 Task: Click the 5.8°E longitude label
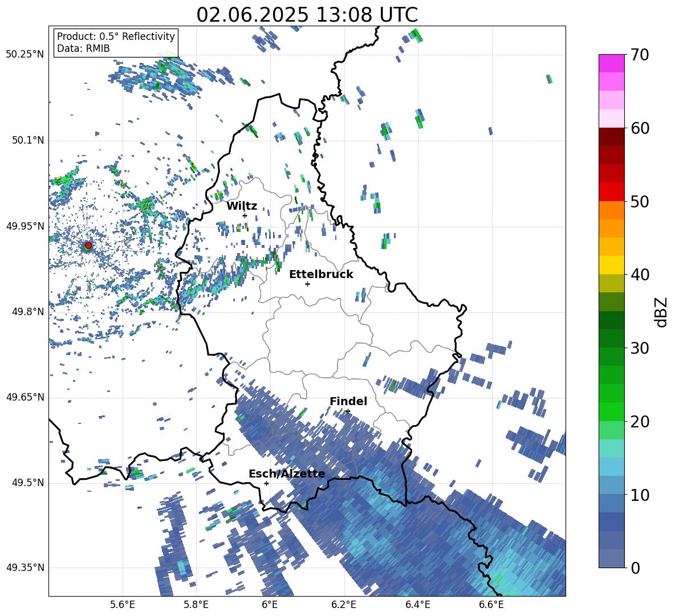pyautogui.click(x=196, y=605)
